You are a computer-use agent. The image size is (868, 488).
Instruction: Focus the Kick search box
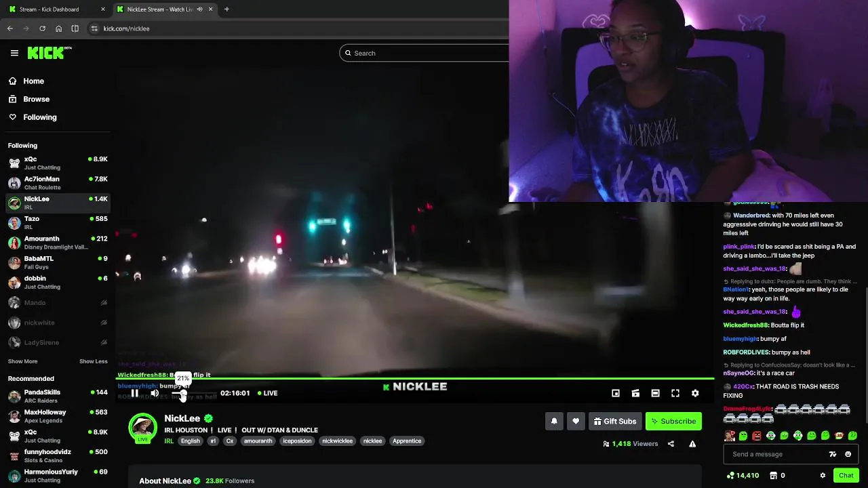pos(424,53)
